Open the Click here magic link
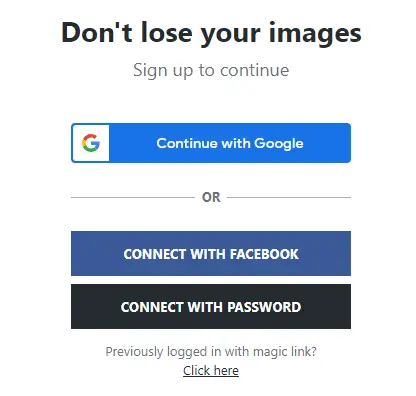The image size is (416, 396). point(211,370)
